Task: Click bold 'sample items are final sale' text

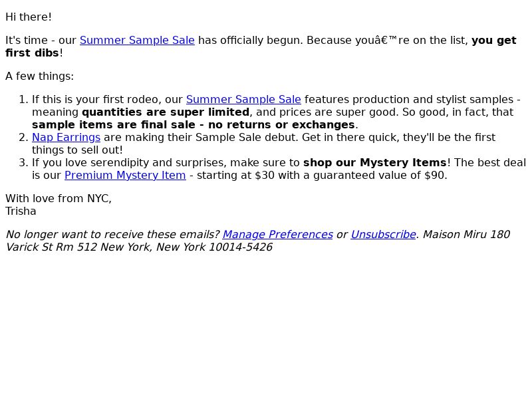Action: pyautogui.click(x=114, y=124)
